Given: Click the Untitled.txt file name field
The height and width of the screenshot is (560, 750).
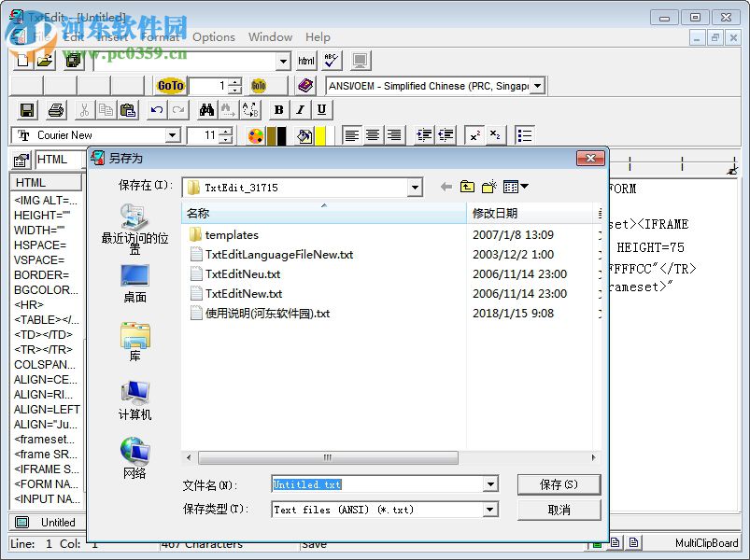Looking at the screenshot, I should (x=374, y=484).
